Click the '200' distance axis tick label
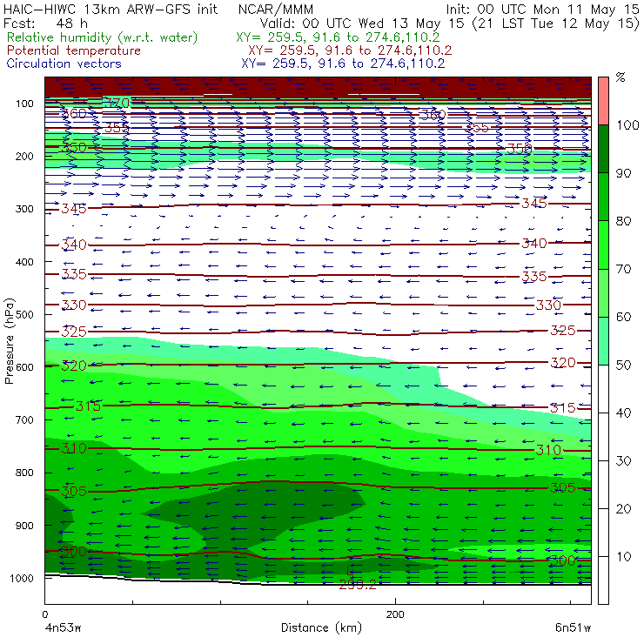Image resolution: width=644 pixels, height=644 pixels. tap(395, 614)
